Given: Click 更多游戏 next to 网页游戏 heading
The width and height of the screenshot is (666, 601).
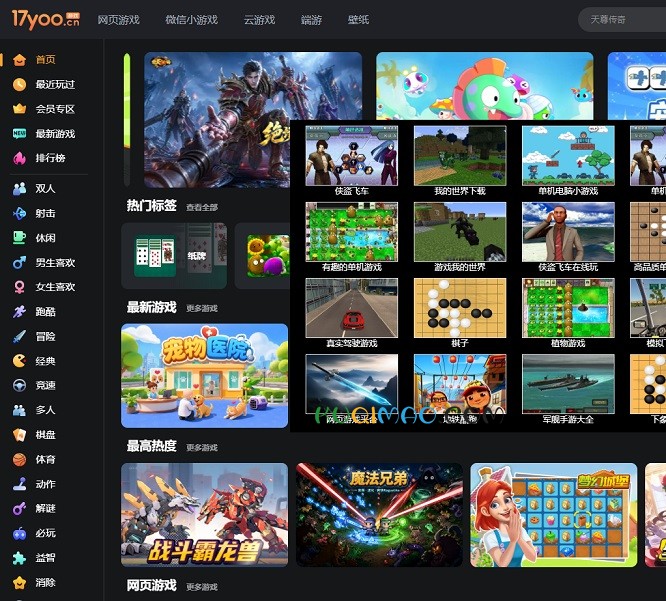Looking at the screenshot, I should [x=202, y=587].
